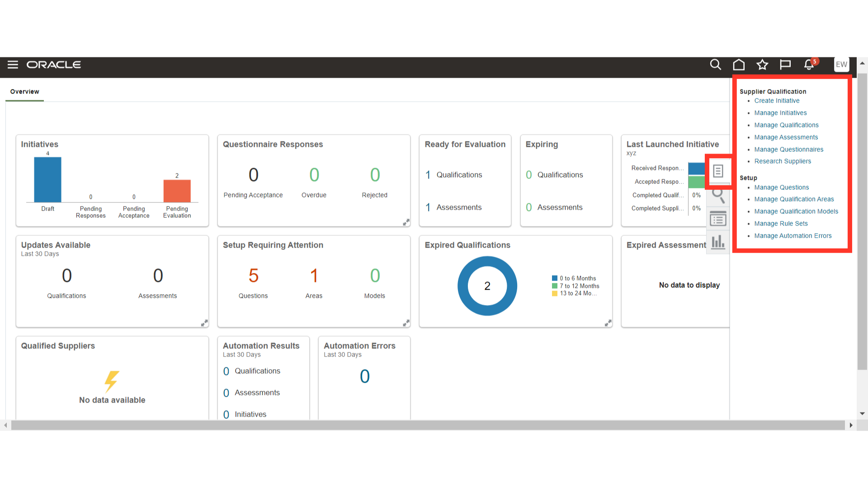Click the vertical scrollbar up arrow
The image size is (868, 488).
coord(862,64)
